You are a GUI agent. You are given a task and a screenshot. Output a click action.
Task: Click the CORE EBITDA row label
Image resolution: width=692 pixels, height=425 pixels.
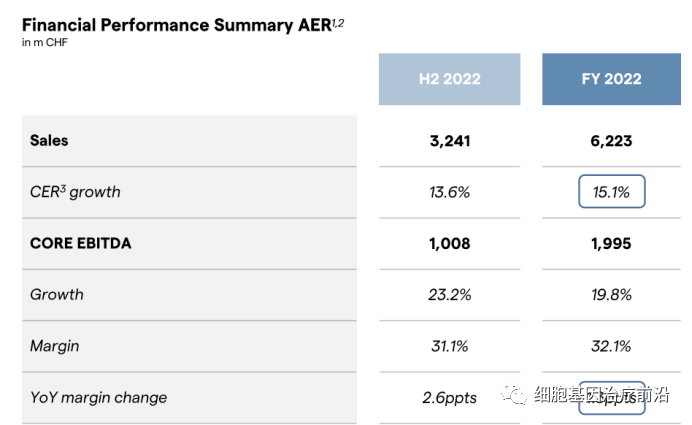(81, 243)
